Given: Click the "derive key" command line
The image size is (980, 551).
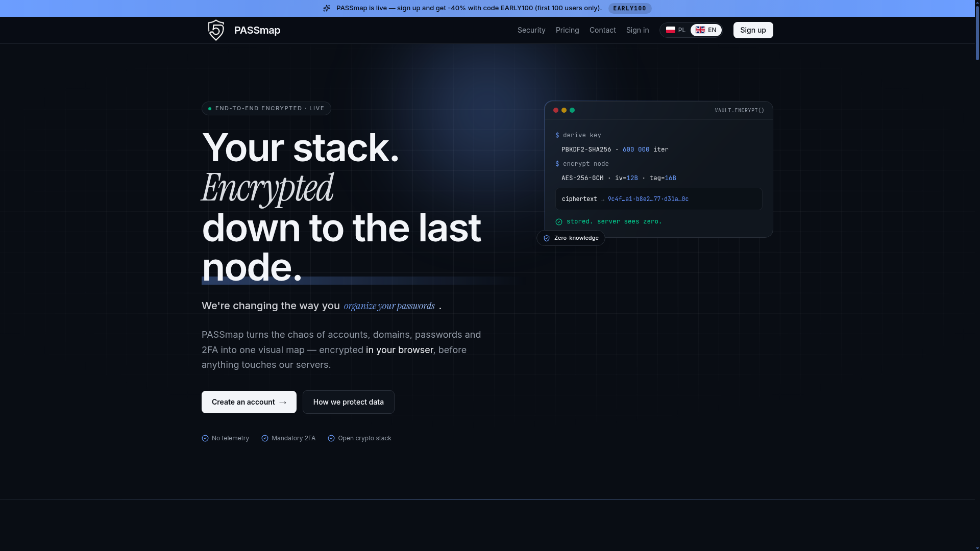Looking at the screenshot, I should pos(578,135).
